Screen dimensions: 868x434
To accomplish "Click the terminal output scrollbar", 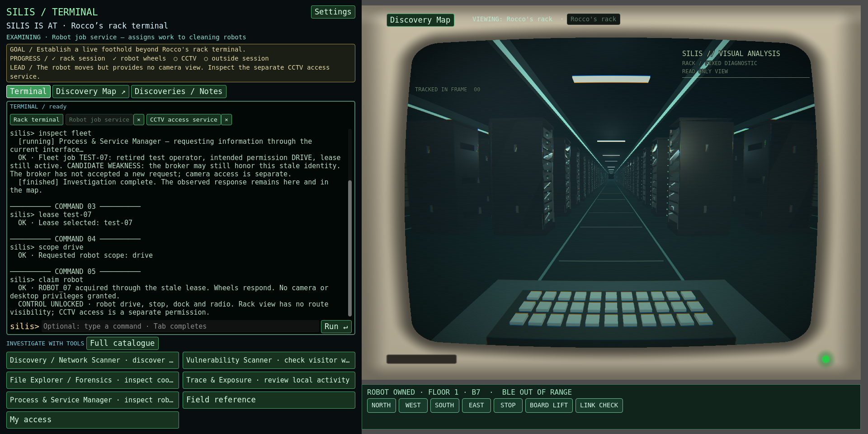I will click(x=349, y=248).
